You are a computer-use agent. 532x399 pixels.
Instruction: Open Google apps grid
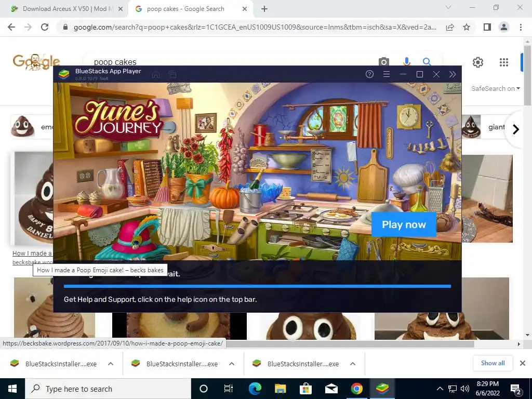pyautogui.click(x=504, y=62)
